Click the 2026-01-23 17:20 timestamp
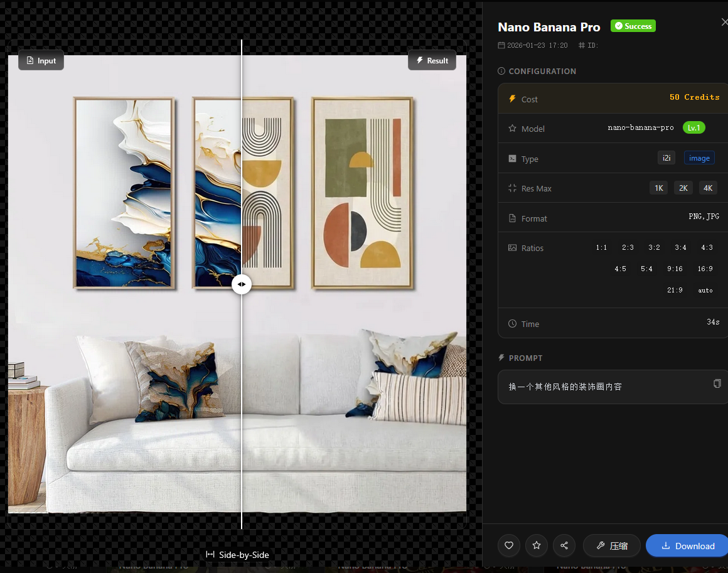Screen dimensions: 728x573 click(537, 45)
